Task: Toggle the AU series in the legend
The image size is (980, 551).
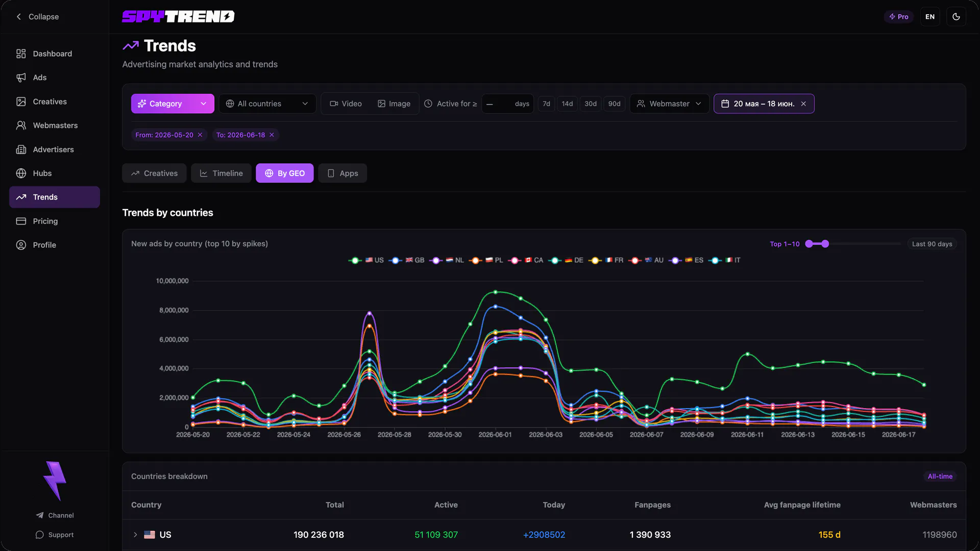Action: pyautogui.click(x=646, y=260)
